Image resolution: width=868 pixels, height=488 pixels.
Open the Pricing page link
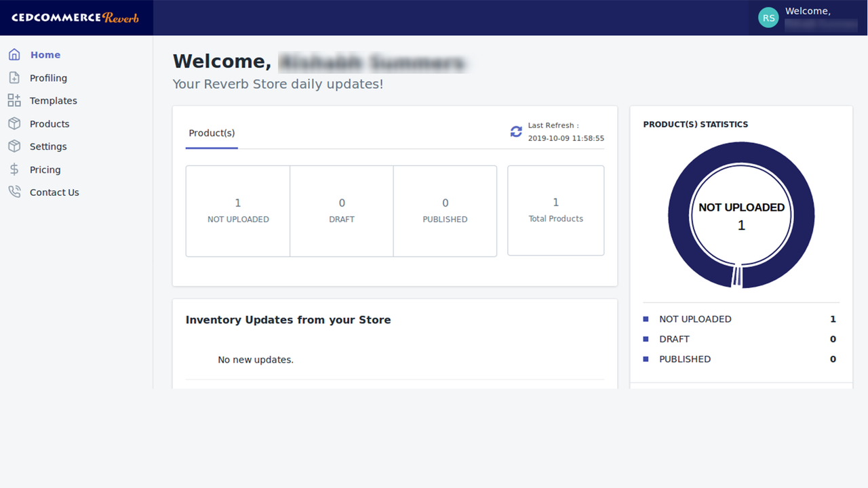[45, 169]
